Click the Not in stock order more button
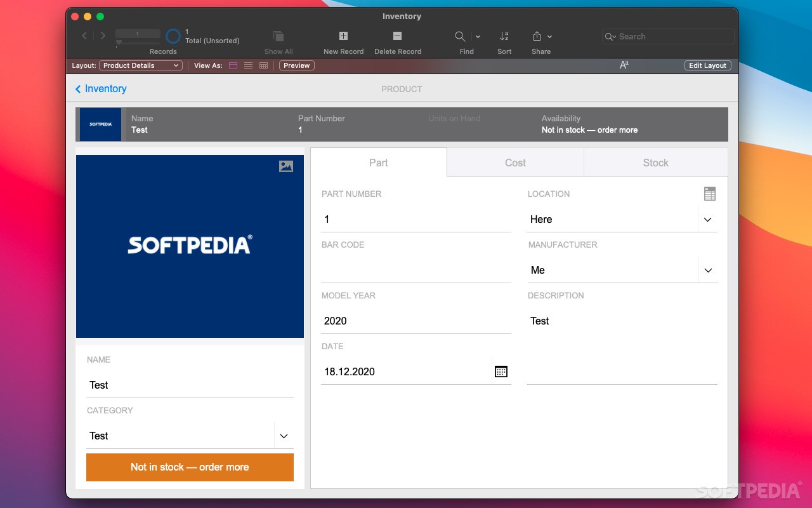 click(x=190, y=467)
